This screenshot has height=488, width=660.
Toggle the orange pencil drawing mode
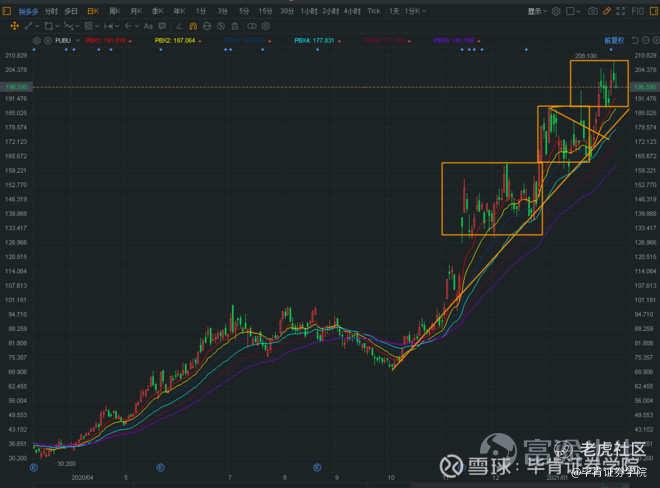(607, 11)
